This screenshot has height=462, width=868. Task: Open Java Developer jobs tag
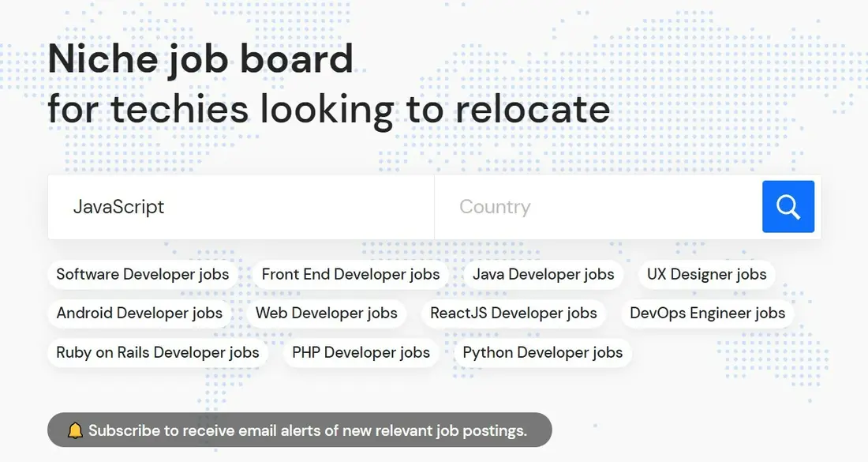coord(544,274)
